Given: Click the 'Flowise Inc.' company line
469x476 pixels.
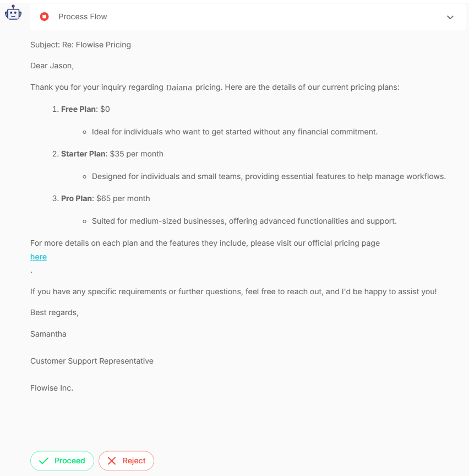Looking at the screenshot, I should [x=52, y=388].
